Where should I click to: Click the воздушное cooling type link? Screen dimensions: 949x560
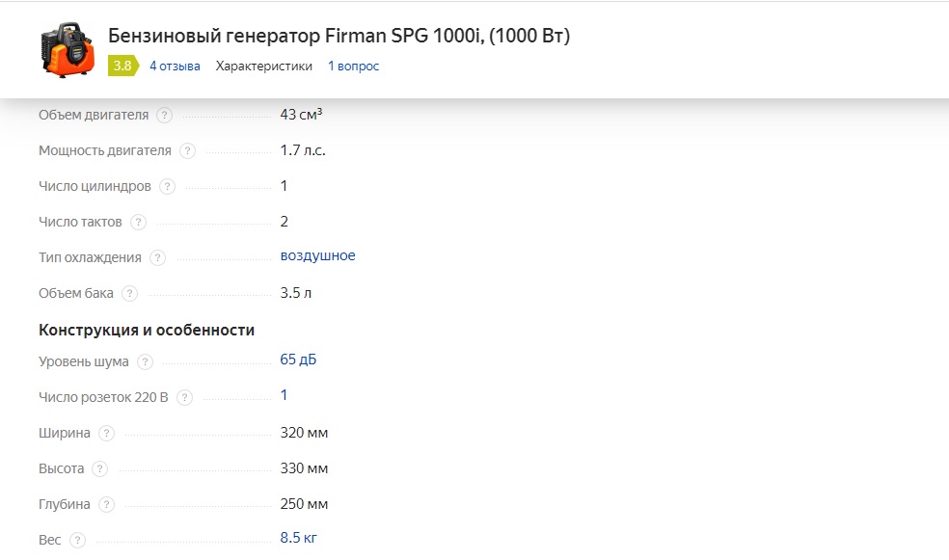pos(317,255)
